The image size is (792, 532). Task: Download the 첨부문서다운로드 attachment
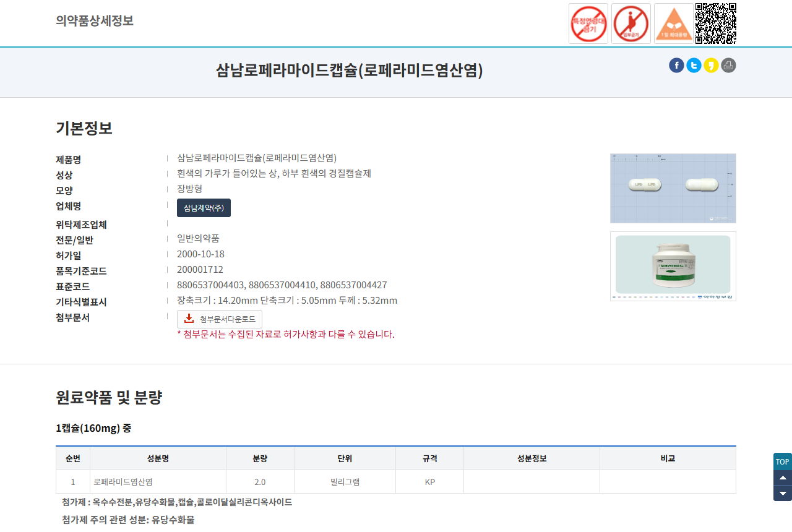[220, 319]
